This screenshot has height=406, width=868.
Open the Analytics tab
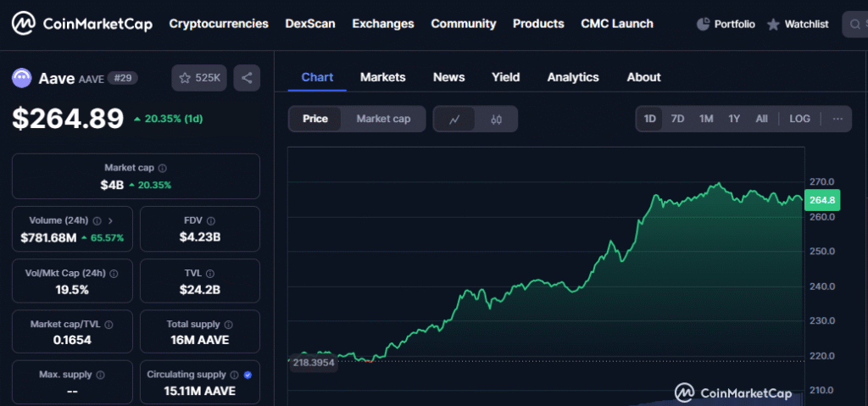click(x=573, y=77)
